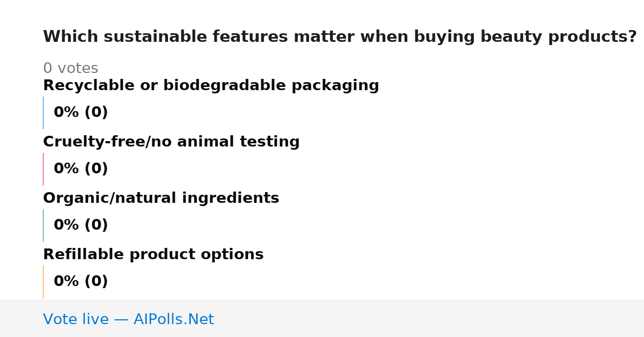Click the word AIPolls.Net in footer

click(173, 319)
